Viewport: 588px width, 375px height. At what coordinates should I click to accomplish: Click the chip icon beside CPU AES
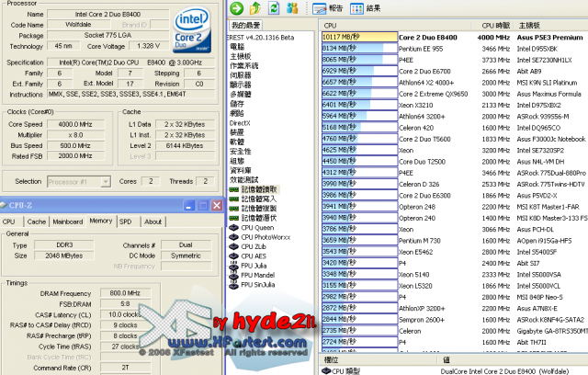coord(234,256)
